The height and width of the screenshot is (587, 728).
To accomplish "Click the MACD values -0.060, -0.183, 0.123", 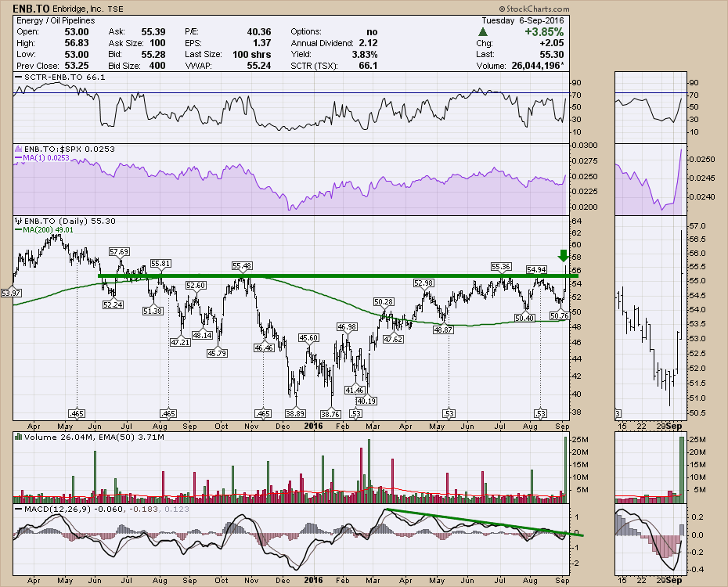I will pyautogui.click(x=142, y=509).
